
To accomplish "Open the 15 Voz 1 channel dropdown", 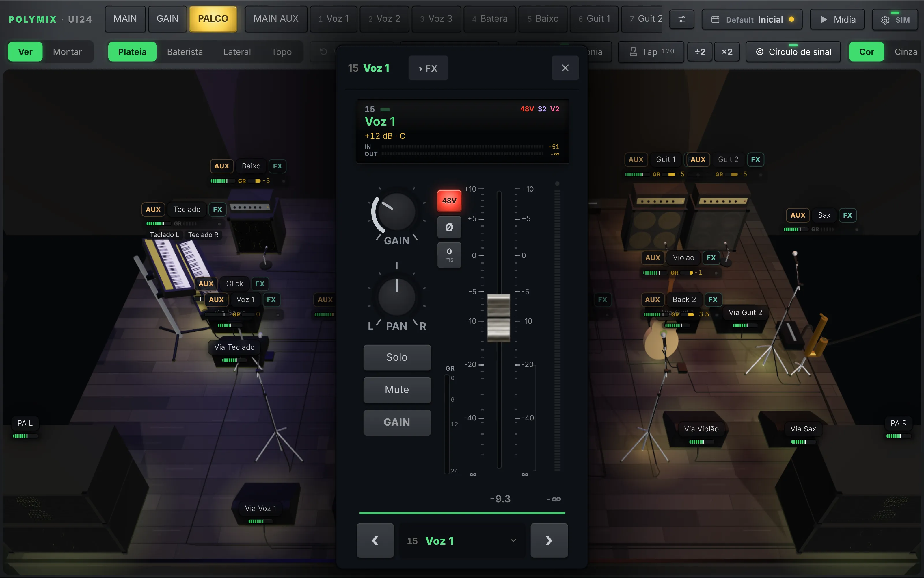I will click(x=462, y=540).
